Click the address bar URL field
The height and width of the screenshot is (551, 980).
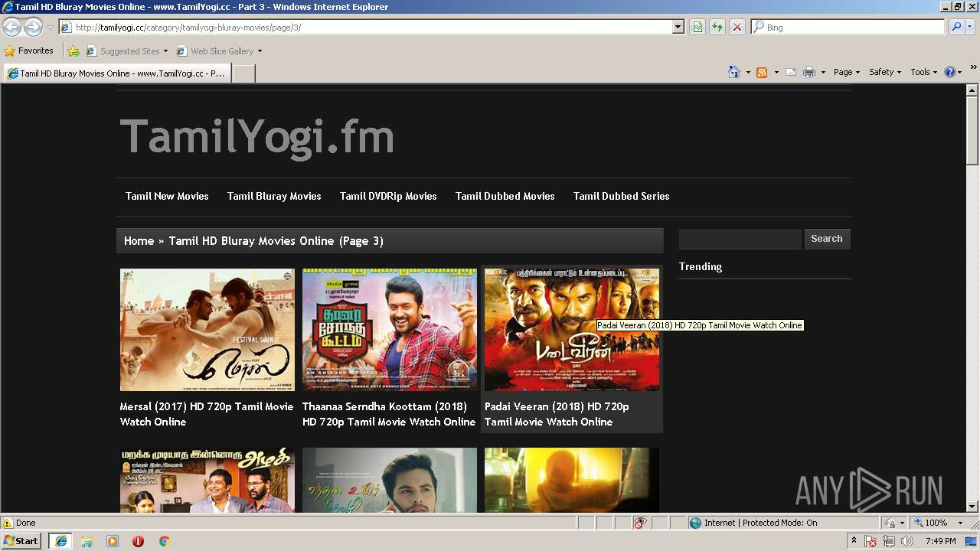tap(372, 27)
